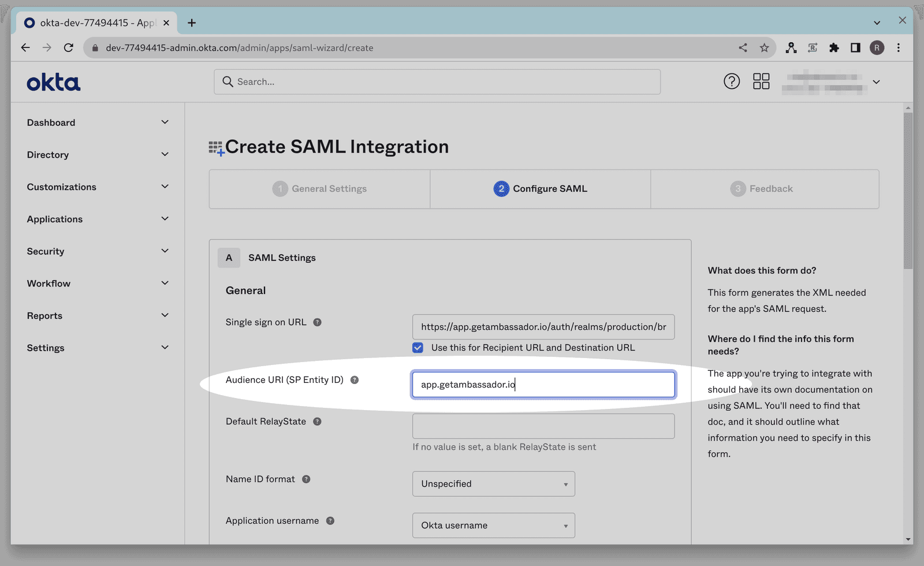Click the help icon next to Name ID format
This screenshot has height=566, width=924.
click(306, 479)
